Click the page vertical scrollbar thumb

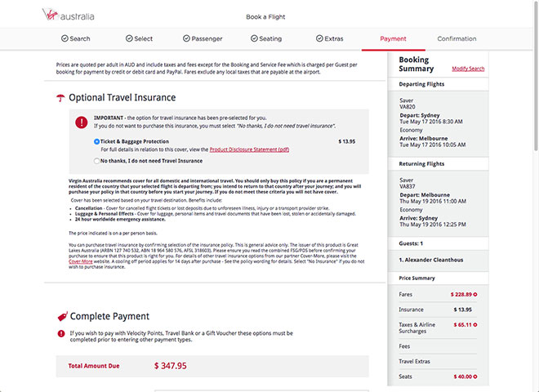[536, 78]
